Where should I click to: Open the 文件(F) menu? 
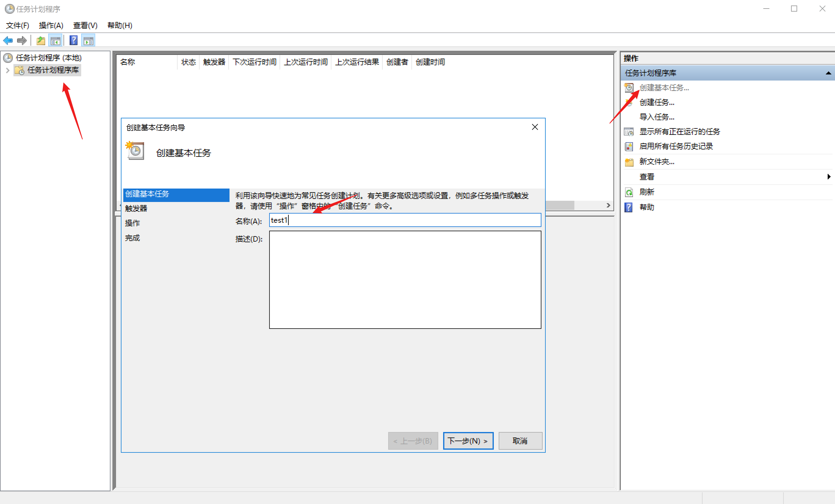(18, 25)
